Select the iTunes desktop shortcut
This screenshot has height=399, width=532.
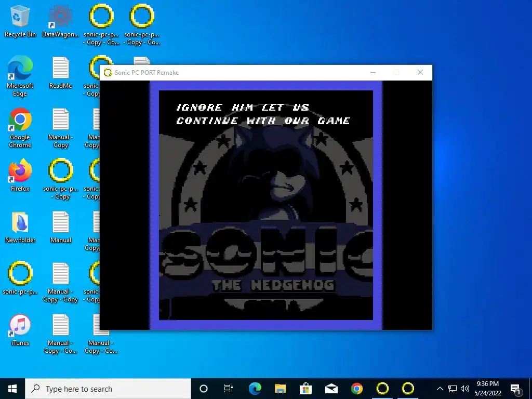20,330
